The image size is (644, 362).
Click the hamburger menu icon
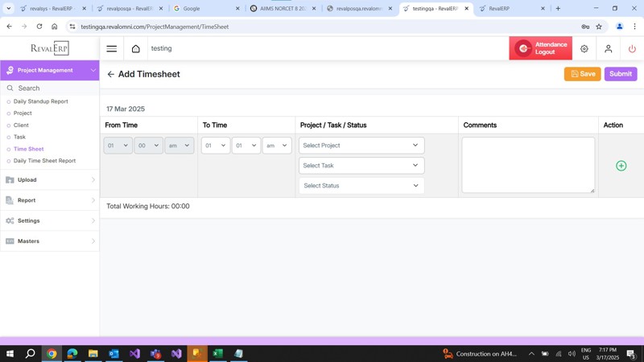click(112, 48)
